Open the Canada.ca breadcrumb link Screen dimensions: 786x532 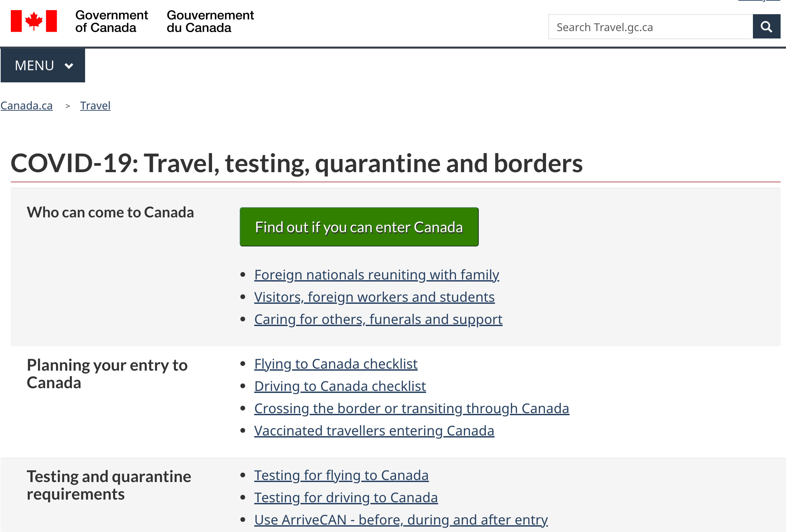pos(27,106)
